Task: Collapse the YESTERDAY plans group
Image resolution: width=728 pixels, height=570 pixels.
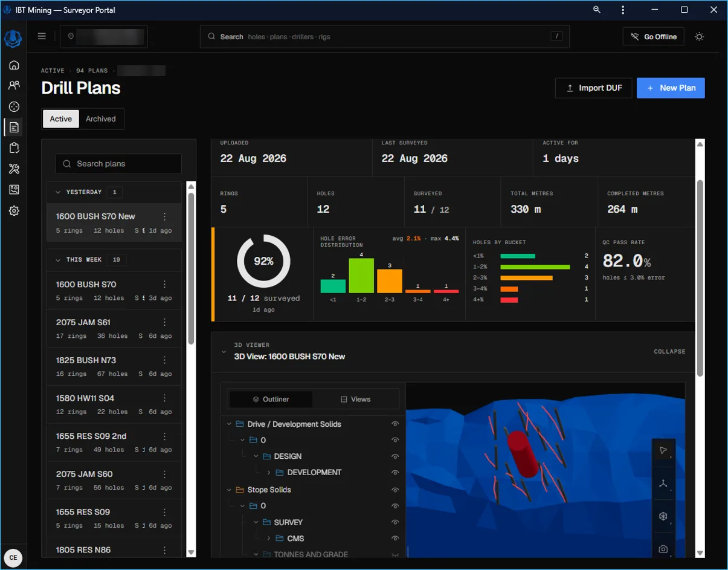Action: [58, 192]
